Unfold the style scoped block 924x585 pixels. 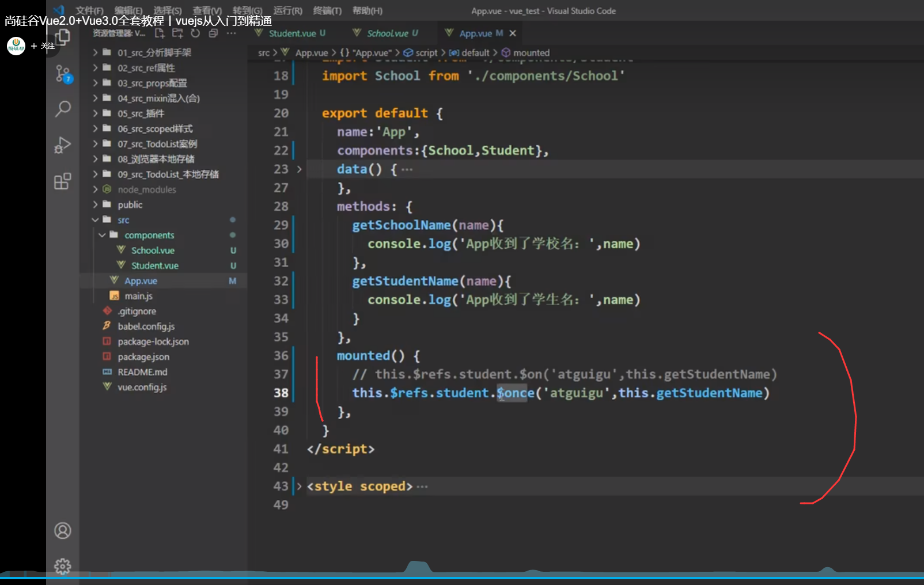click(x=299, y=487)
